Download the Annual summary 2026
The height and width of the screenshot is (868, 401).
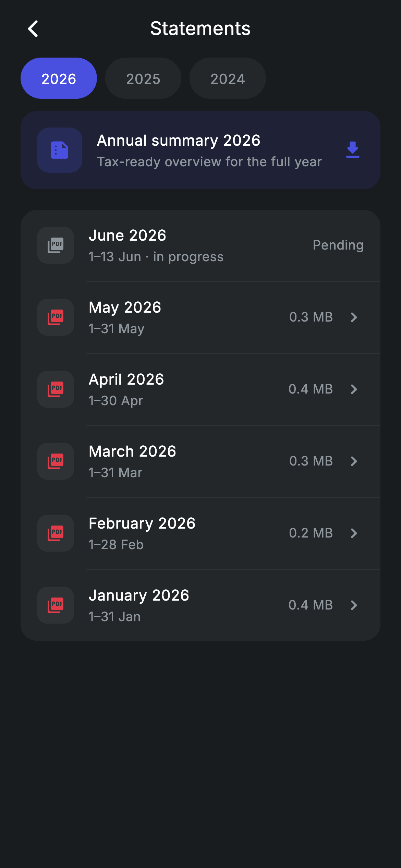click(352, 150)
